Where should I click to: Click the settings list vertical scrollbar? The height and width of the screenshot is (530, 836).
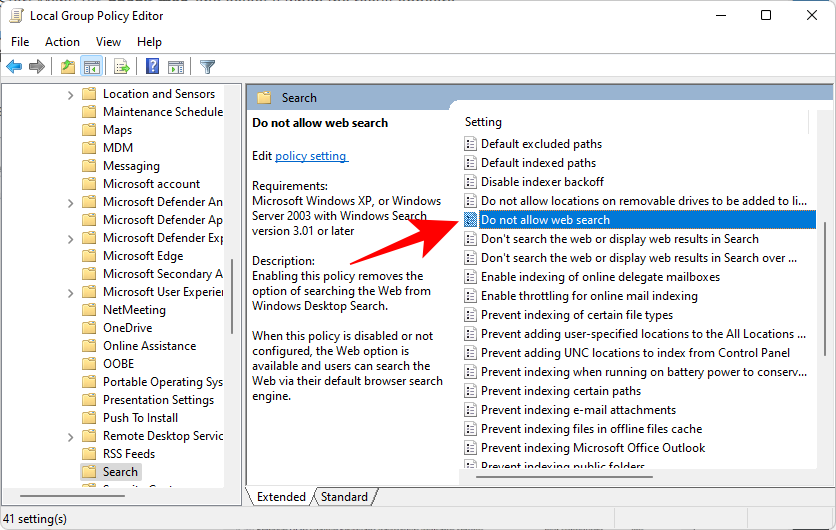[x=824, y=289]
